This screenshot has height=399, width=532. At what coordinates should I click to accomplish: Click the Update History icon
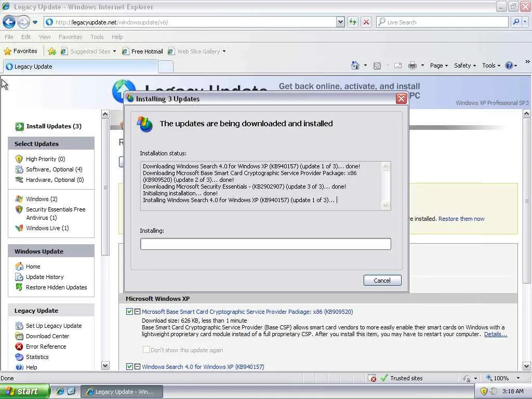coord(19,277)
